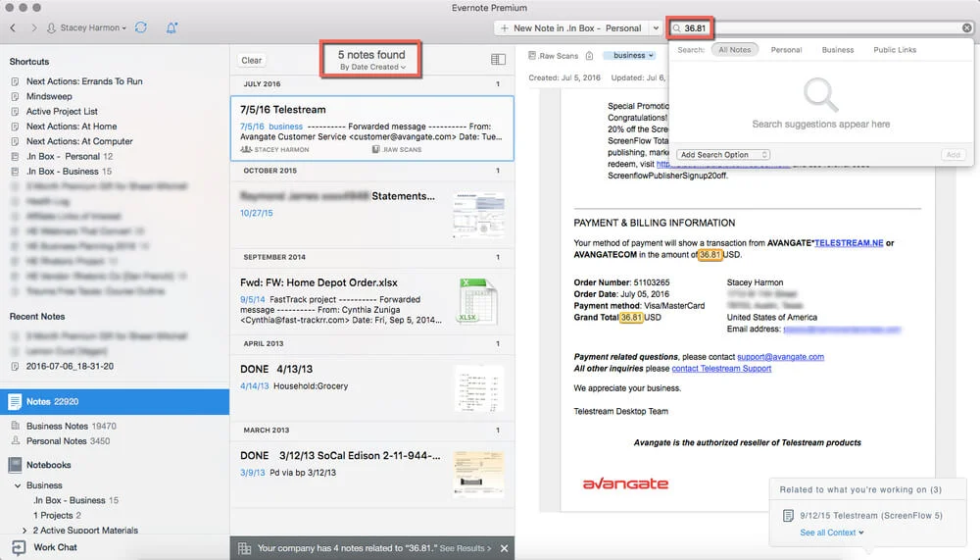Image resolution: width=980 pixels, height=560 pixels.
Task: Expand See all Context
Action: [831, 533]
